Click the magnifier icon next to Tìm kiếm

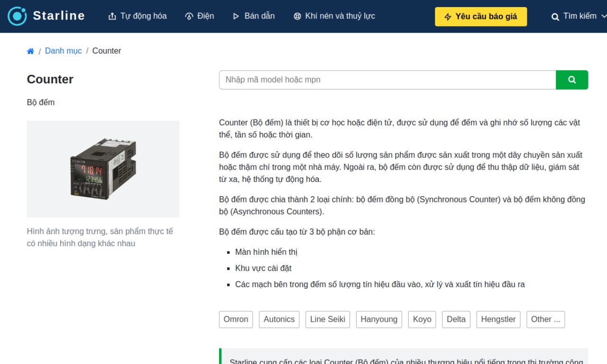[x=555, y=17]
